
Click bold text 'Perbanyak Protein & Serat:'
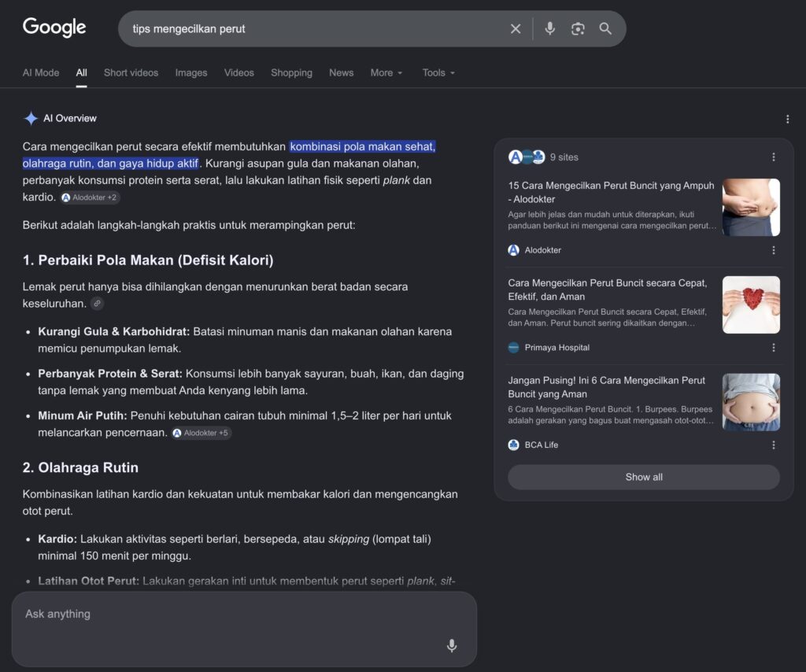pos(110,374)
